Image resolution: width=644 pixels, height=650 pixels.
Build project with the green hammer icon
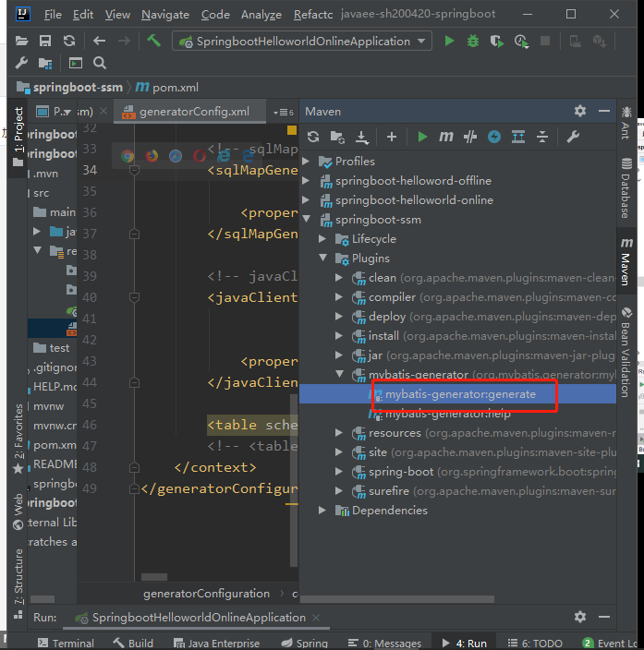154,41
